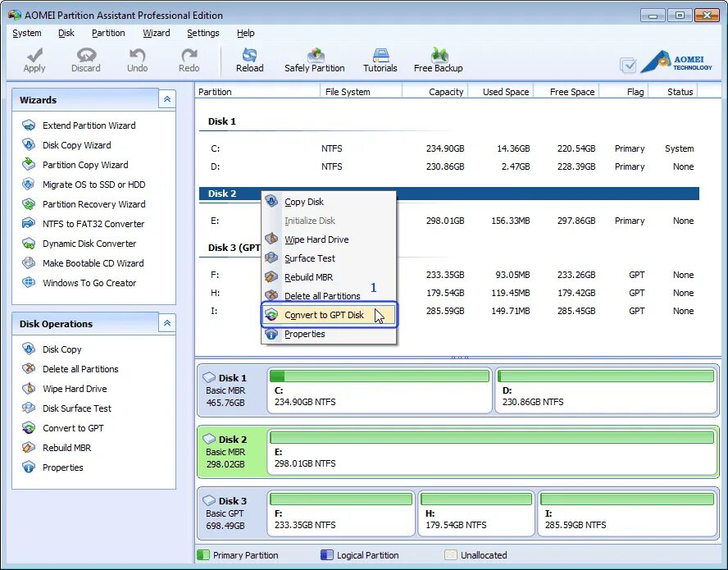The height and width of the screenshot is (570, 728).
Task: Choose Surface Test in the context menu
Action: tap(329, 258)
